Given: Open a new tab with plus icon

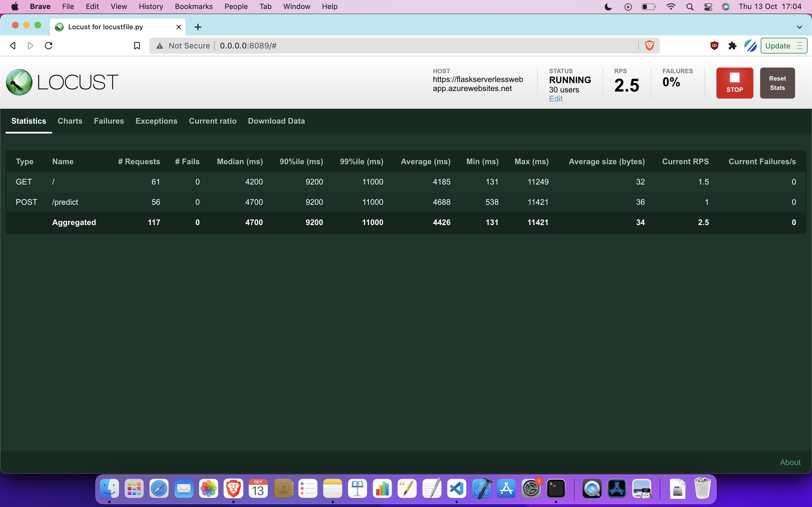Looking at the screenshot, I should tap(198, 27).
